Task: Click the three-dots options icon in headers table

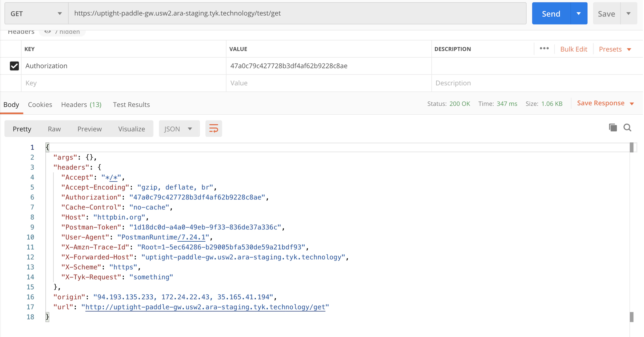Action: point(544,49)
